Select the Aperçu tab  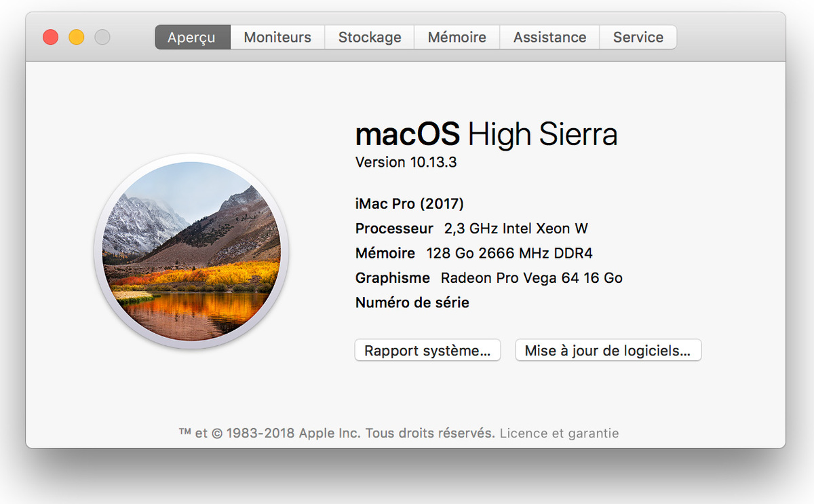(193, 37)
